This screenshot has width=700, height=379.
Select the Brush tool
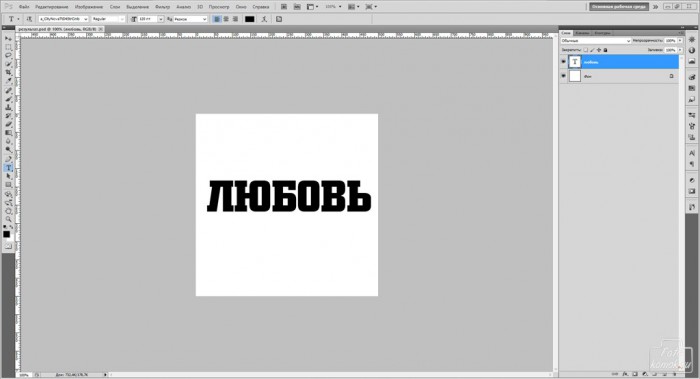(8, 99)
